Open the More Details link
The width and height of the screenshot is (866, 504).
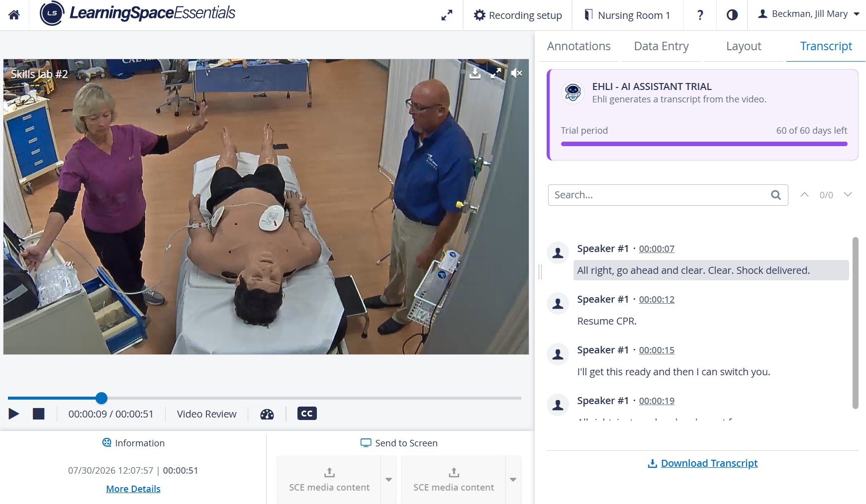133,489
